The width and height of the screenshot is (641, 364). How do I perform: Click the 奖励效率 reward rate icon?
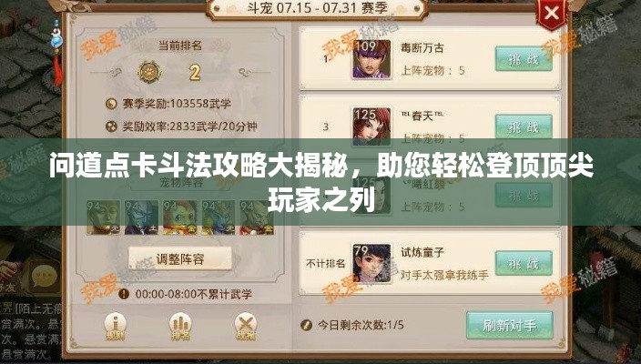(111, 126)
